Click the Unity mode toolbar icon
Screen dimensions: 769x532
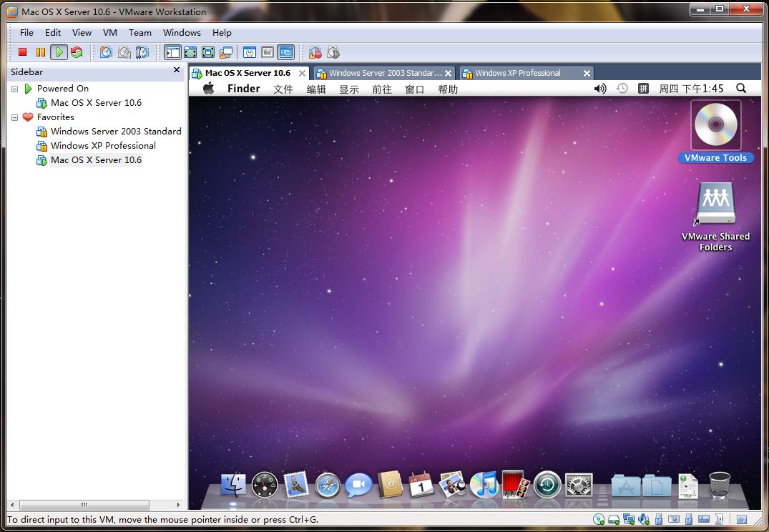pos(226,52)
